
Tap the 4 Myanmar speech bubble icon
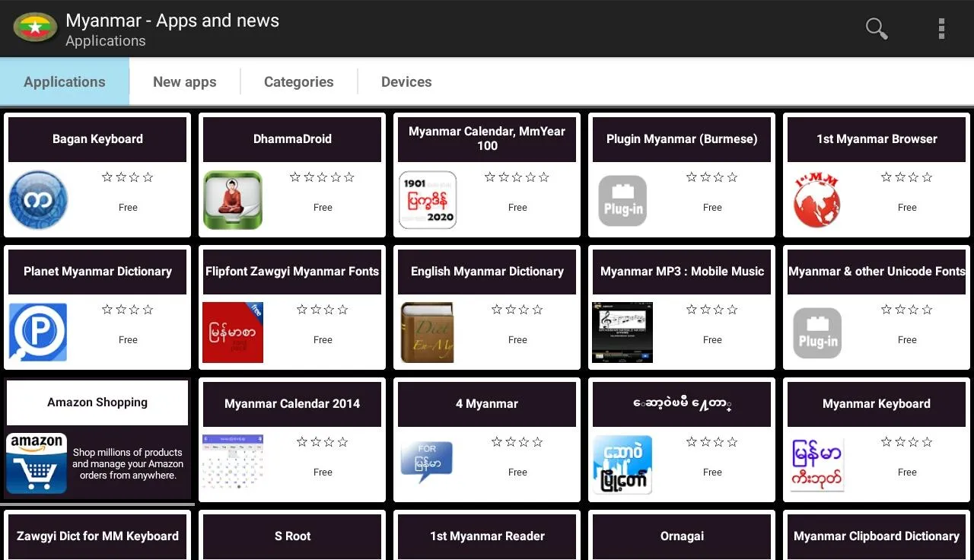427,463
